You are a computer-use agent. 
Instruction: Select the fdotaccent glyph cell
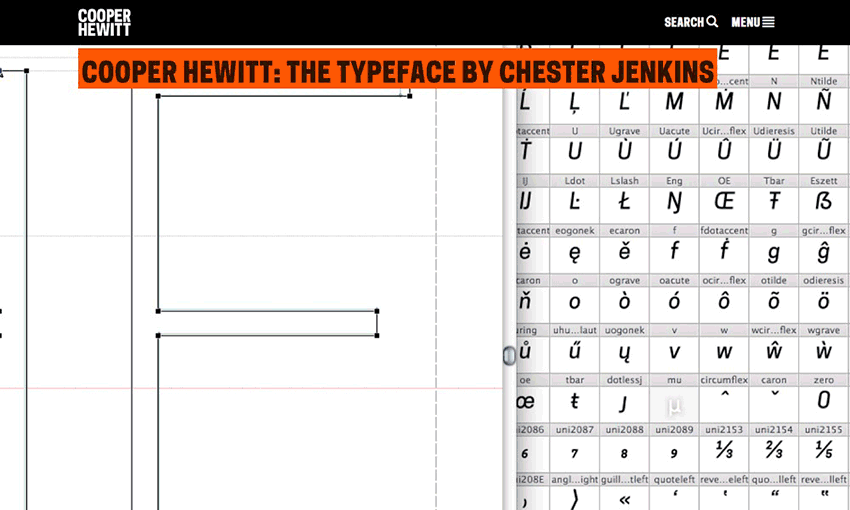pyautogui.click(x=724, y=250)
